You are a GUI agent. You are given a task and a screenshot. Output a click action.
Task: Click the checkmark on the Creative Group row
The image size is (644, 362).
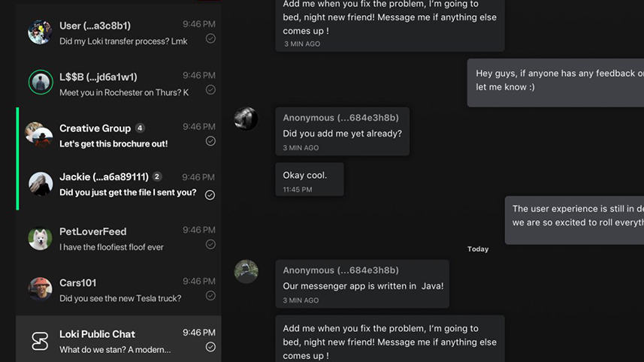[x=210, y=141]
